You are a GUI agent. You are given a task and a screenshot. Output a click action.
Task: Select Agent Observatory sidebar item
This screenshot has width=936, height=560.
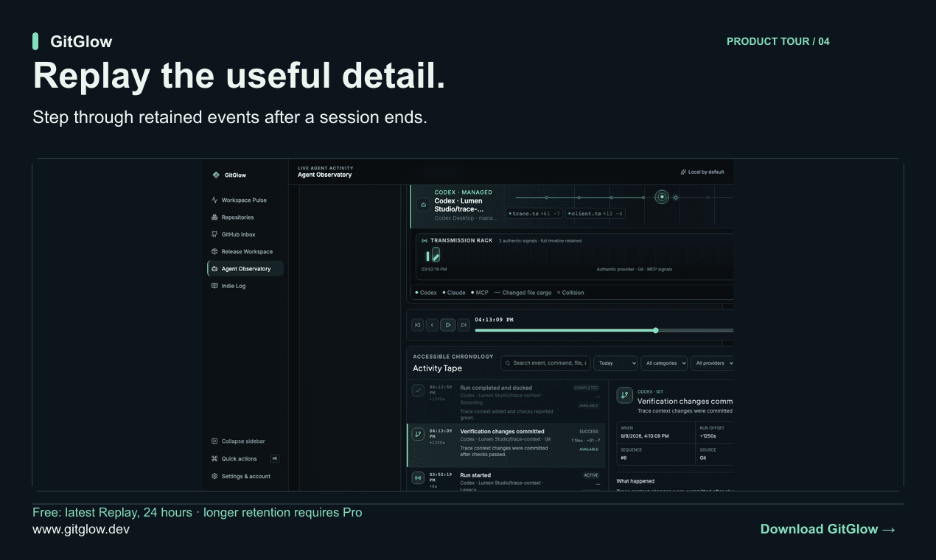coord(245,268)
